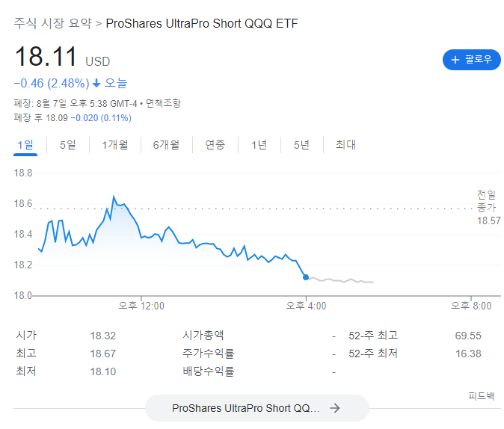Click the arrow icon in ProShares button
The width and height of the screenshot is (504, 429).
[x=334, y=408]
